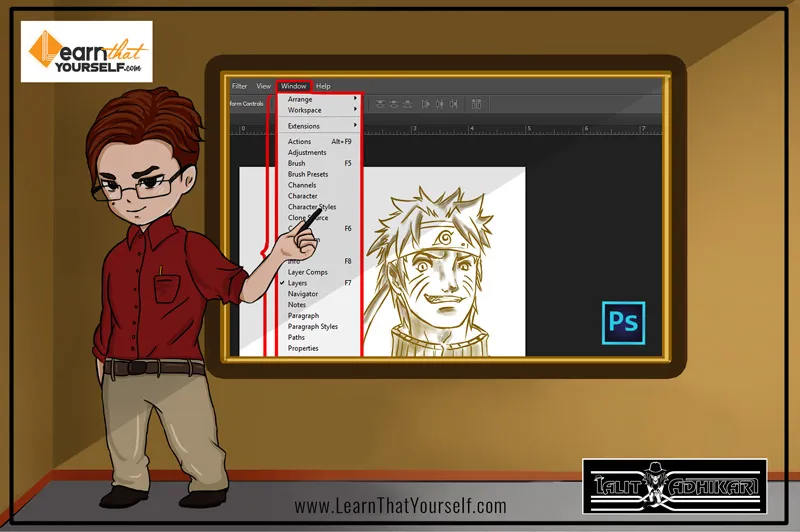Click the LearnThatYourself.com logo
Screen dimensions: 800x532
(87, 51)
